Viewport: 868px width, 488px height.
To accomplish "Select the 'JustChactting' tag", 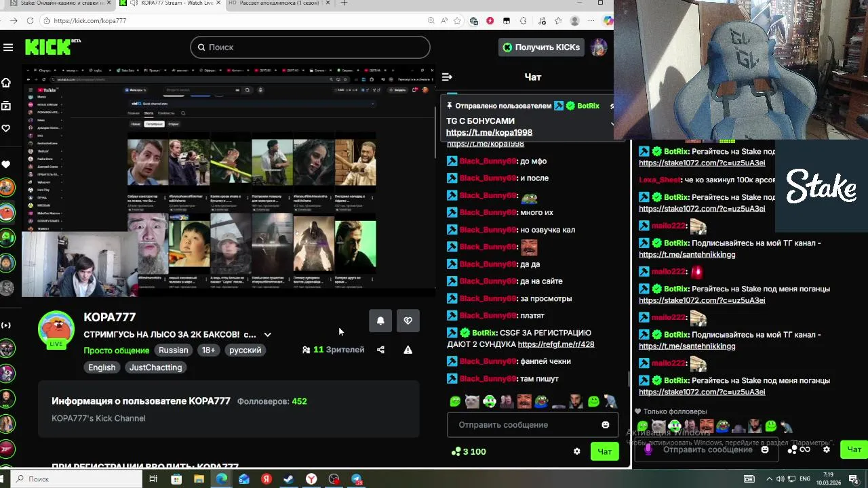I will click(x=155, y=367).
